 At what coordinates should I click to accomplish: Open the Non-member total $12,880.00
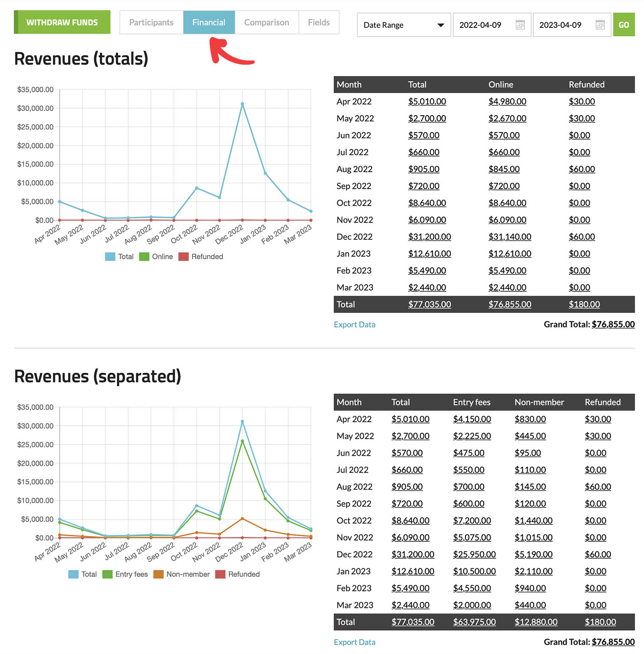[536, 622]
